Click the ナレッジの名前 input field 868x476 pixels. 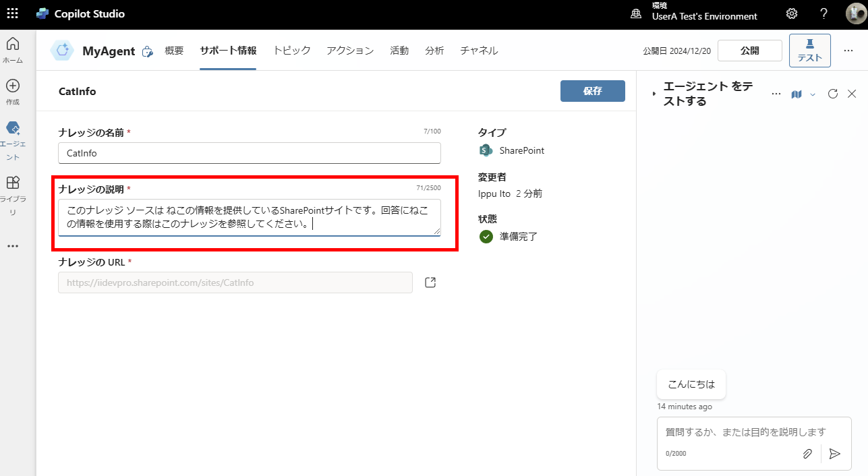(250, 153)
